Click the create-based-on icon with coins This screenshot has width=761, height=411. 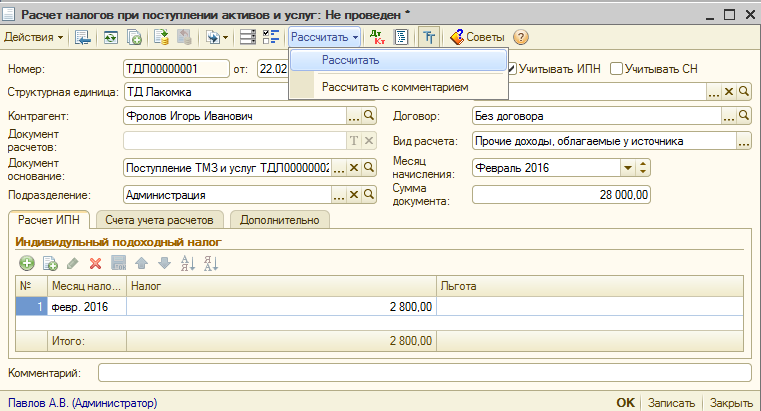coord(161,37)
